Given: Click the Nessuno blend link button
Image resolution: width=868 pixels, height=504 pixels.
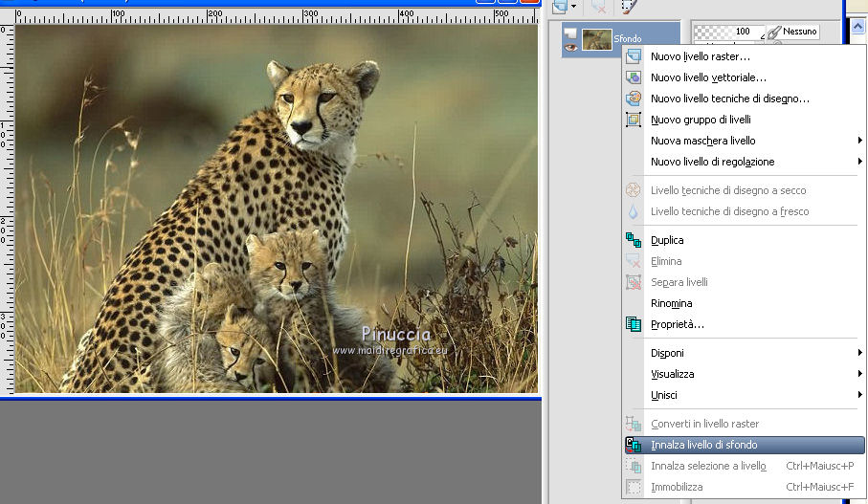Looking at the screenshot, I should tap(792, 32).
